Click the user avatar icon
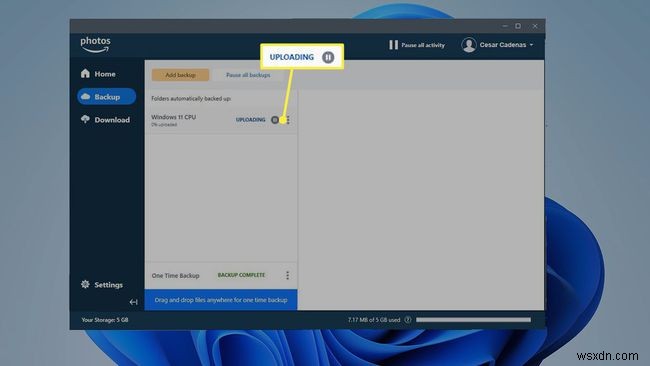 point(469,45)
